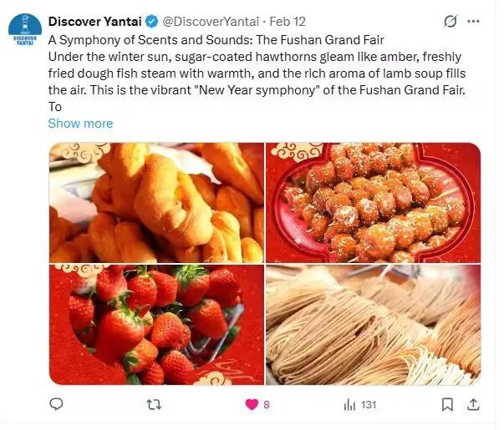Click the reply speech bubble icon
This screenshot has height=430, width=504.
coord(56,404)
